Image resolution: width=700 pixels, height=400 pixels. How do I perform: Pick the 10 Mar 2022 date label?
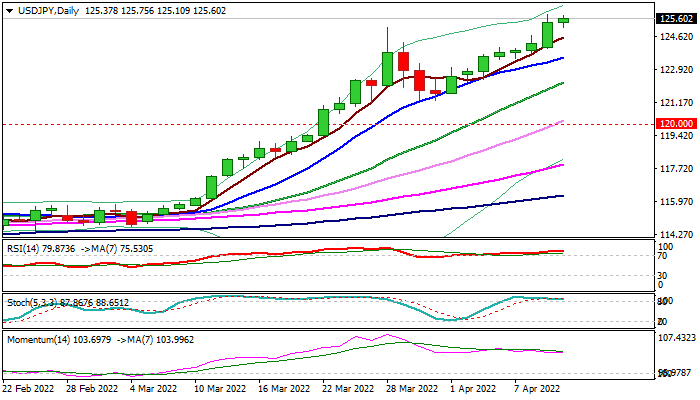[220, 388]
